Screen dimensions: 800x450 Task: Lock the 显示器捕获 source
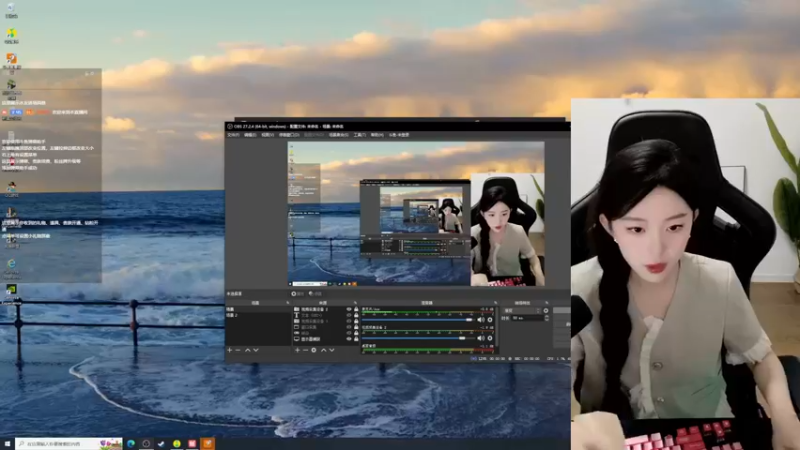pos(356,339)
